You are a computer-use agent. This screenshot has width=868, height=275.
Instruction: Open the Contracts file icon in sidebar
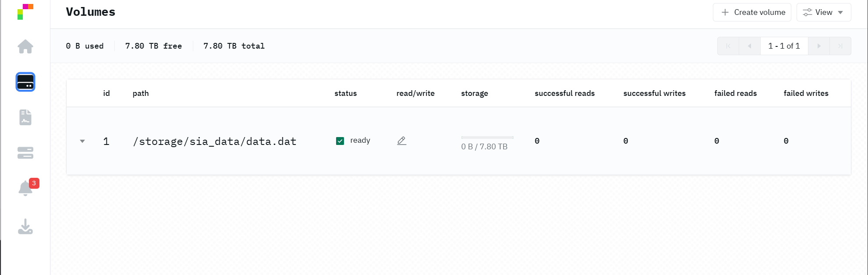(x=25, y=117)
